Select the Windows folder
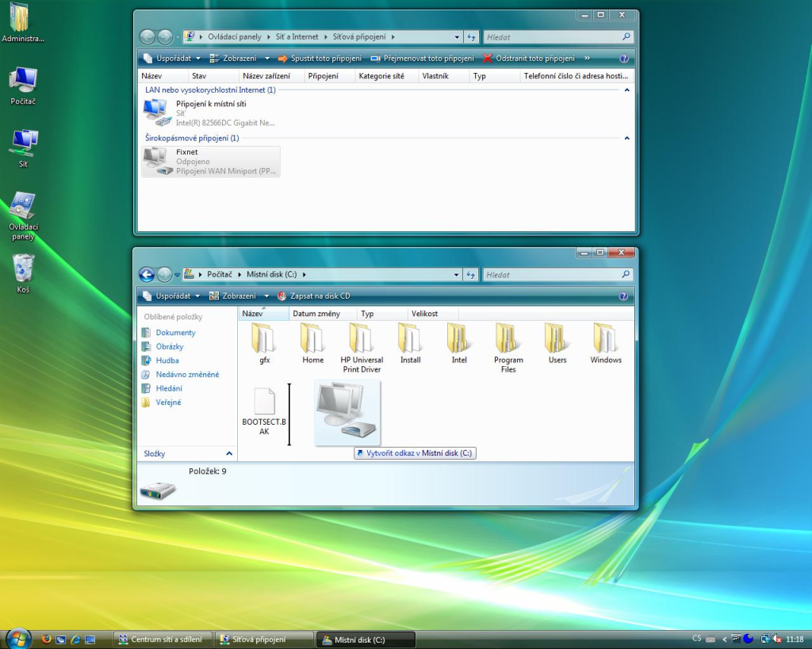812x649 pixels. (606, 344)
